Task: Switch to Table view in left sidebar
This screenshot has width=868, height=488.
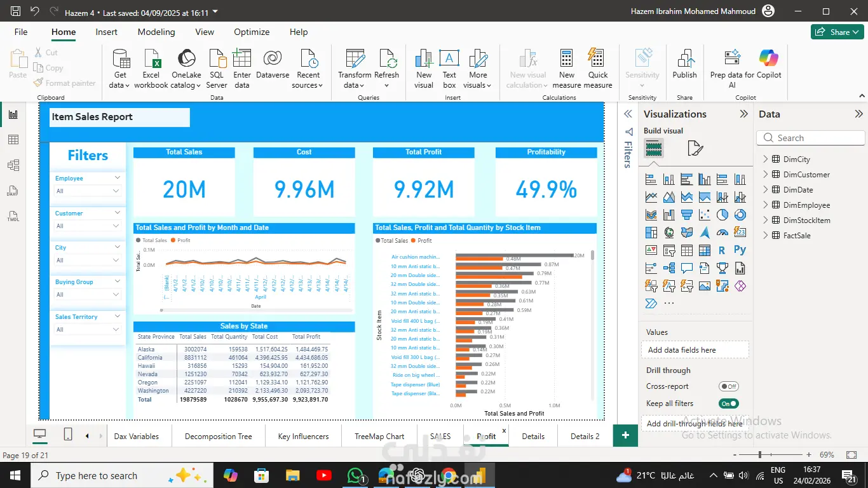Action: click(x=13, y=140)
